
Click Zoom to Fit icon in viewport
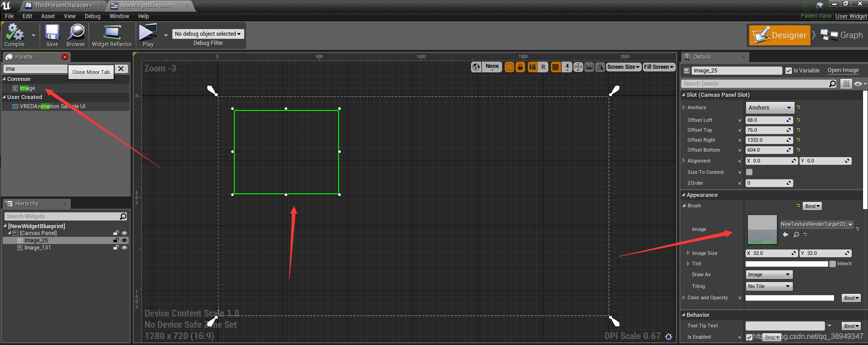pyautogui.click(x=578, y=67)
